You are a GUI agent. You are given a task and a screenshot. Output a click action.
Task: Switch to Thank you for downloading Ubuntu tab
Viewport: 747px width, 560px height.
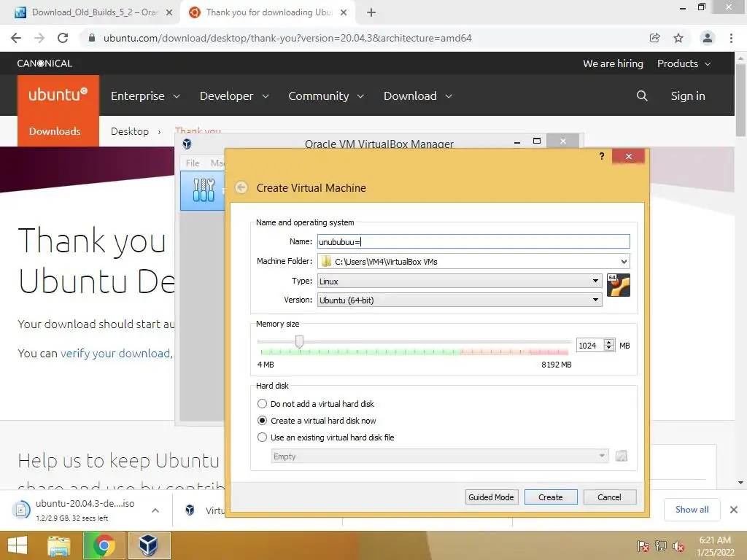269,13
